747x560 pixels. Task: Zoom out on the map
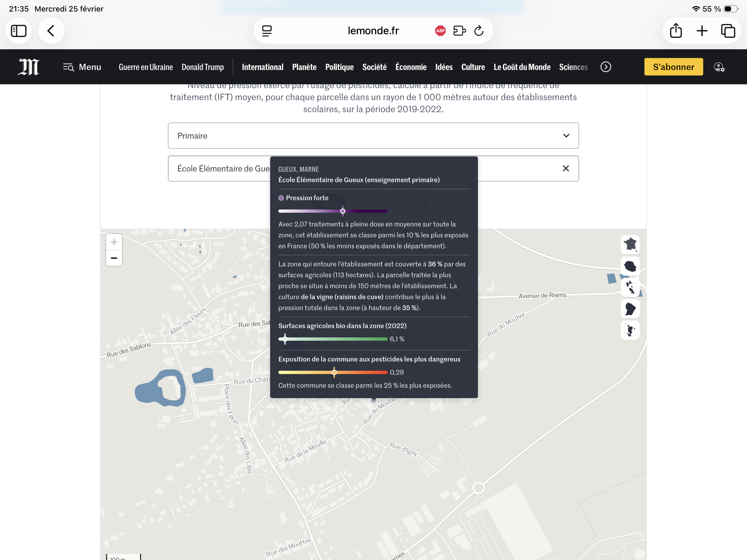click(x=114, y=258)
